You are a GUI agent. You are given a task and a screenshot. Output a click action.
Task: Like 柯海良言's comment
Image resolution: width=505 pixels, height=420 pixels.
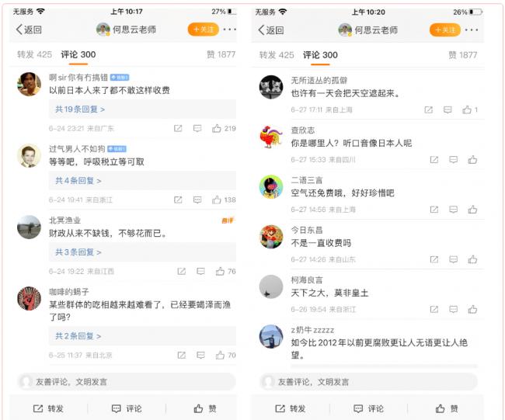pyautogui.click(x=472, y=309)
